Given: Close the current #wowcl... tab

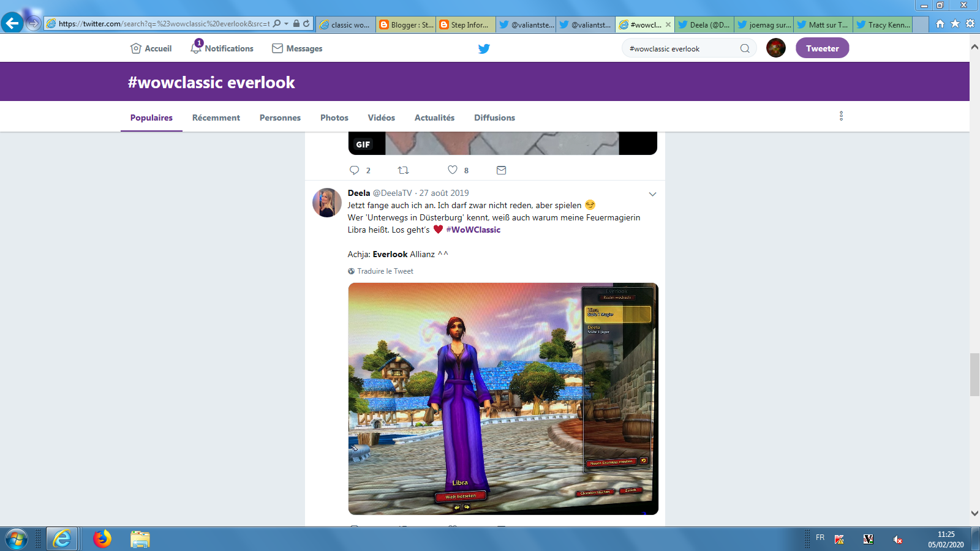Looking at the screenshot, I should coord(668,24).
